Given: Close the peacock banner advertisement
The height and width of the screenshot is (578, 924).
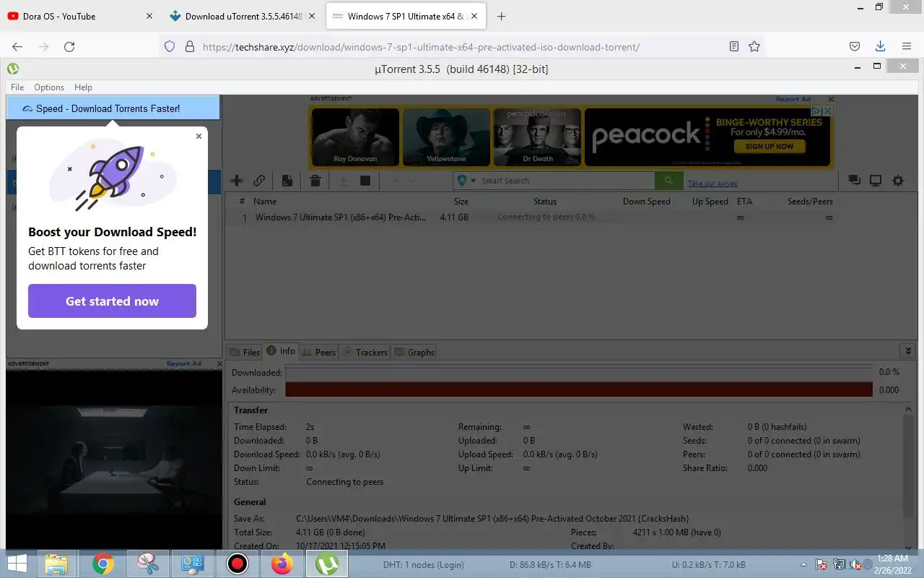Looking at the screenshot, I should 831,99.
